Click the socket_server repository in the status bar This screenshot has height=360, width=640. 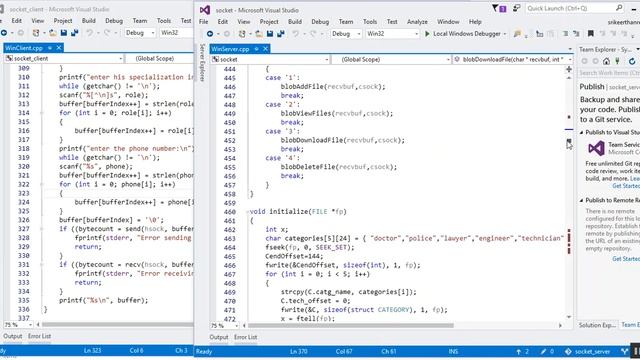coord(588,351)
